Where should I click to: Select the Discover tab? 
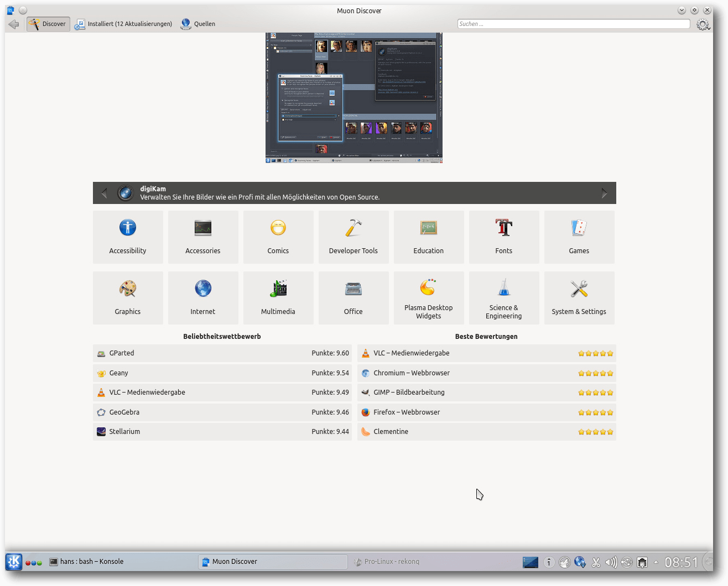point(48,24)
